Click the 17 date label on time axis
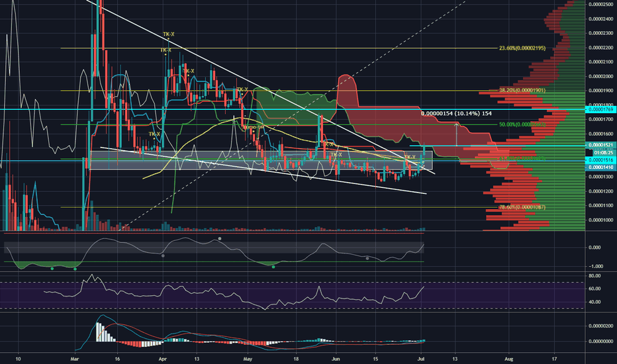Viewport: 617px width, 364px height. point(554,359)
